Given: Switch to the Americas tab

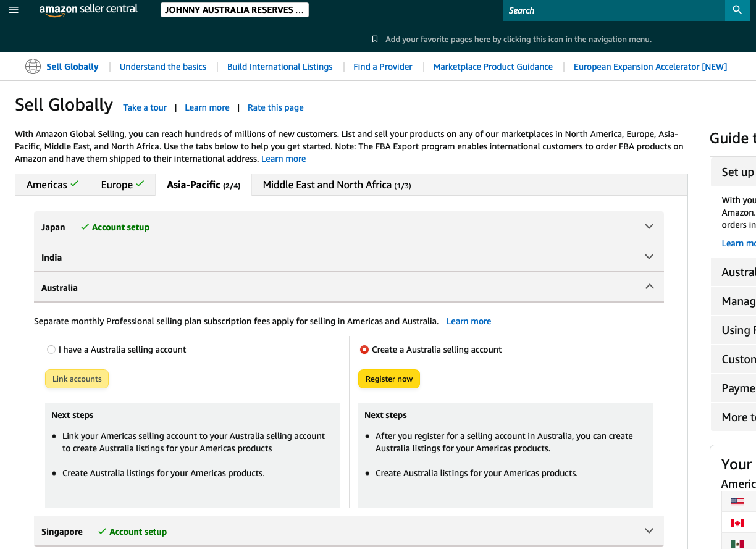Looking at the screenshot, I should pos(52,185).
